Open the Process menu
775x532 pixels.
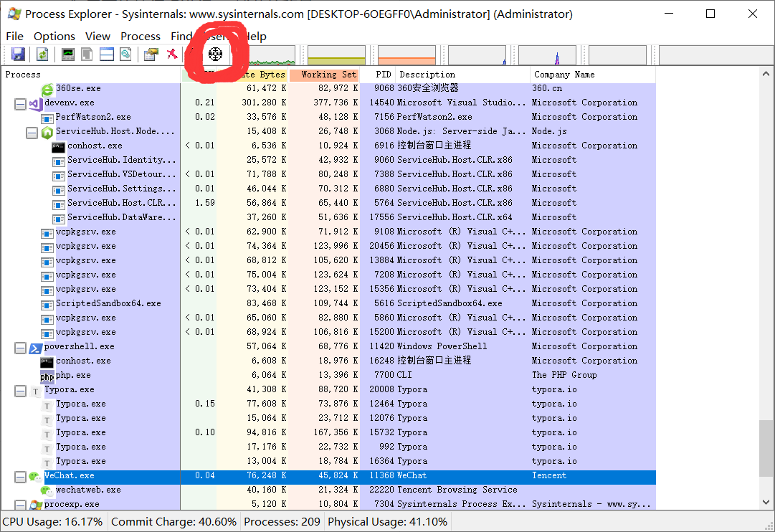pyautogui.click(x=141, y=36)
